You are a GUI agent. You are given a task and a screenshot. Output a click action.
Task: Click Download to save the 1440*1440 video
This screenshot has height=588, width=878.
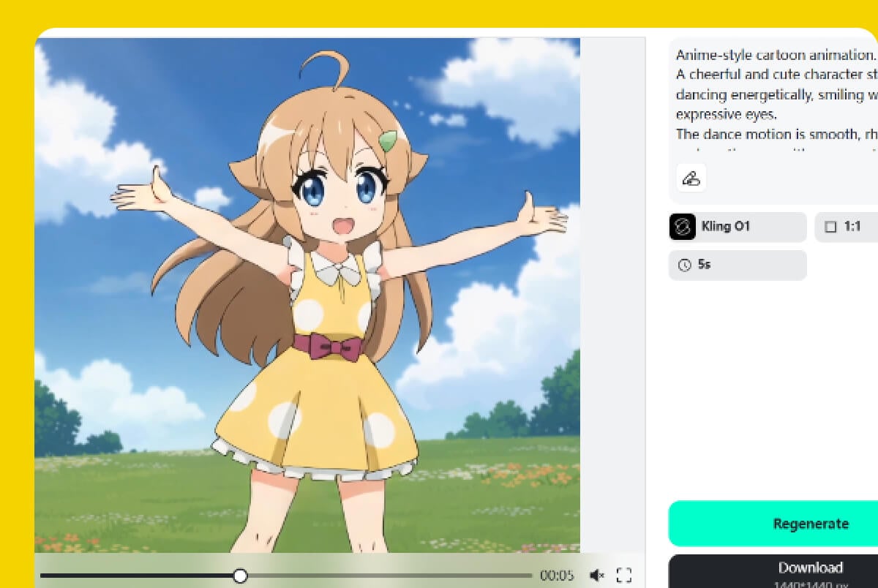[x=811, y=568]
